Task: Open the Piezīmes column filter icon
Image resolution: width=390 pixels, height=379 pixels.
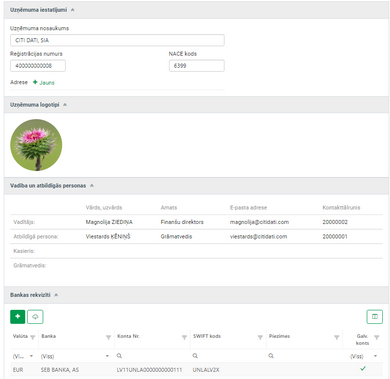Action: click(x=337, y=337)
